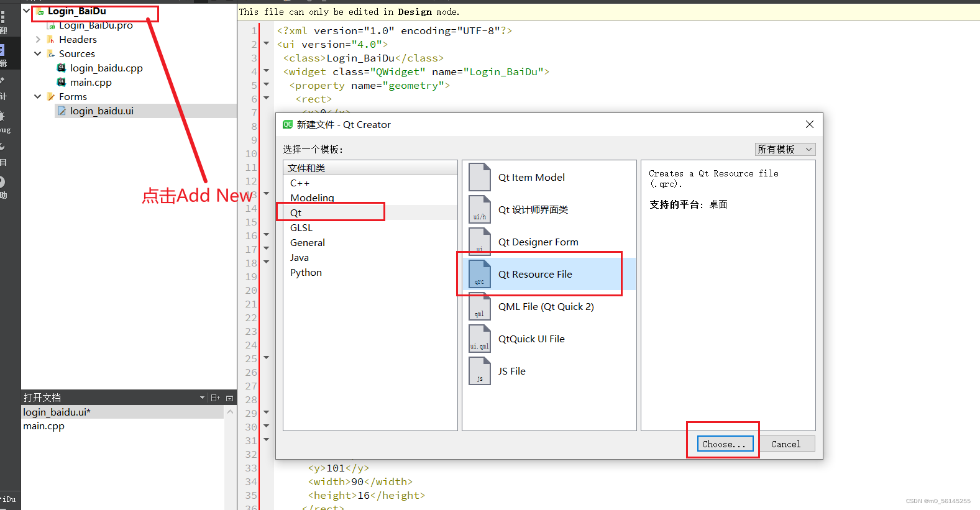Image resolution: width=980 pixels, height=510 pixels.
Task: Collapse the Login_BaiDu project node
Action: pyautogui.click(x=27, y=11)
